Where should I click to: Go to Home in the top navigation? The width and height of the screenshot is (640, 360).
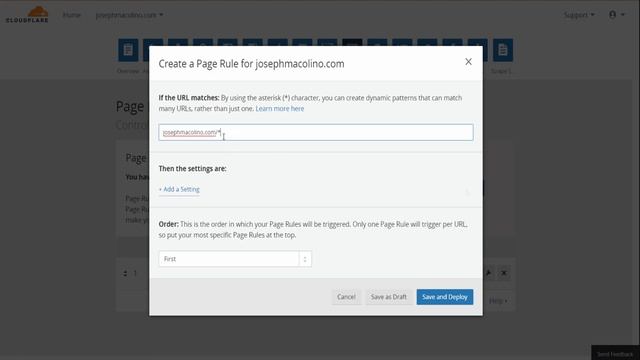(71, 15)
